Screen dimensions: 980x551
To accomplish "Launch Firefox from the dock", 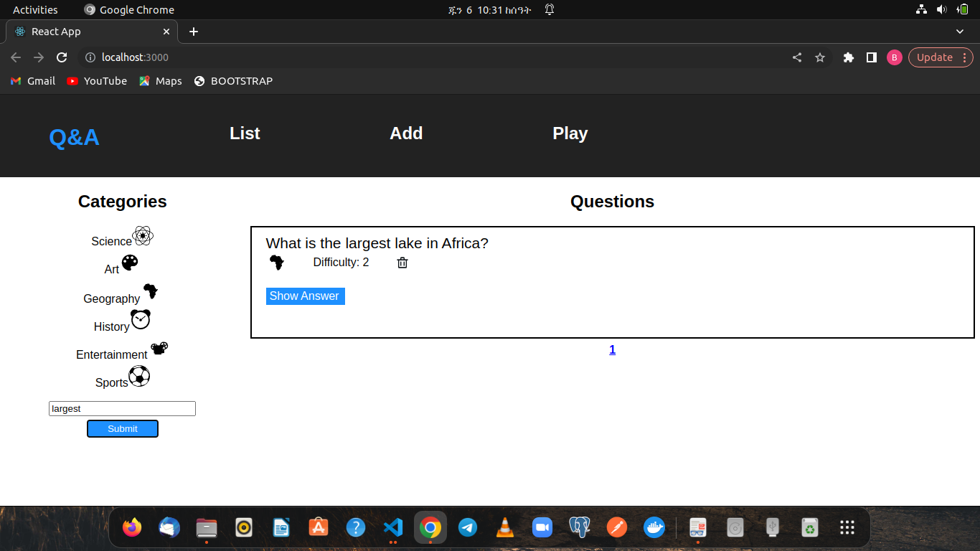I will (132, 527).
